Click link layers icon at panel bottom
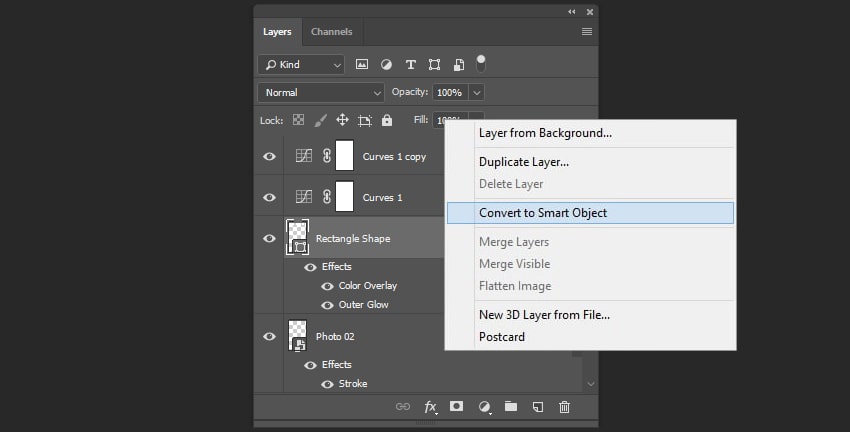 pyautogui.click(x=403, y=407)
